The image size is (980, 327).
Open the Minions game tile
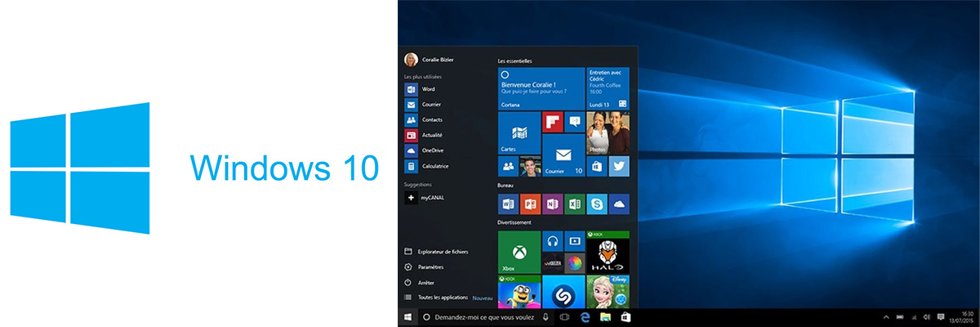click(x=519, y=291)
